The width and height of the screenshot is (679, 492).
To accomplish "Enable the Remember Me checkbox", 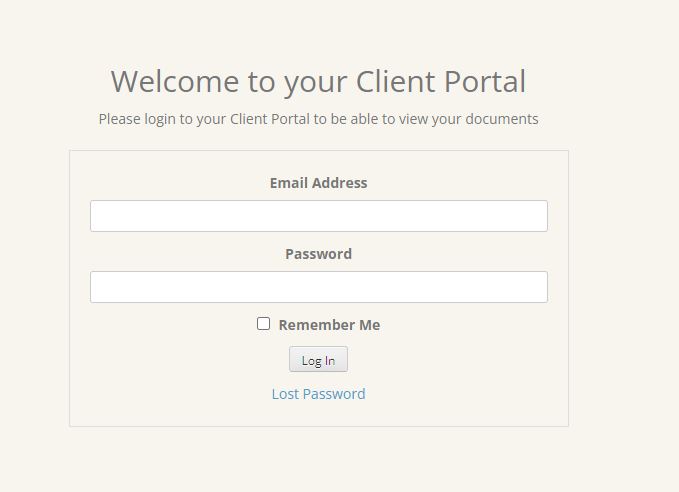I will pos(264,323).
